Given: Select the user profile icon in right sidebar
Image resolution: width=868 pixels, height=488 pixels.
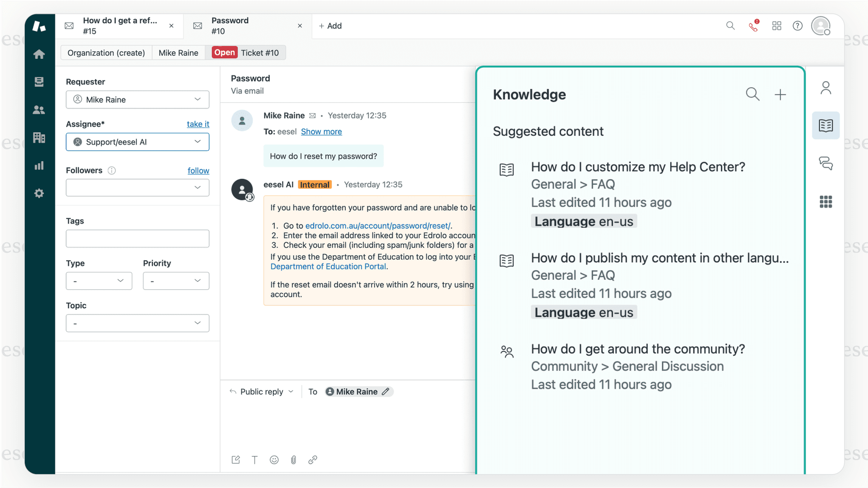Looking at the screenshot, I should coord(826,87).
